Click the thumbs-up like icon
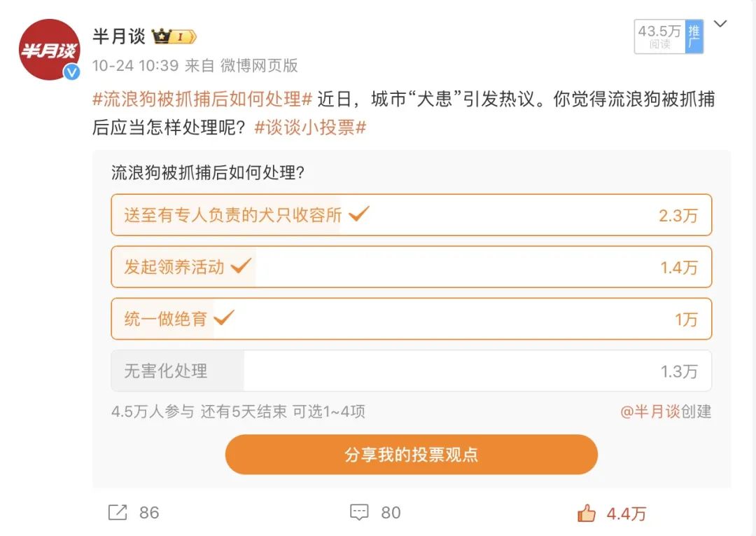This screenshot has width=756, height=536. [x=587, y=513]
